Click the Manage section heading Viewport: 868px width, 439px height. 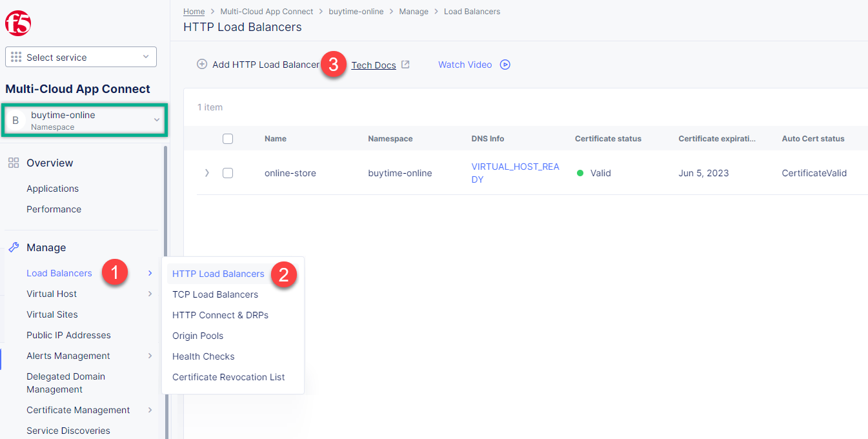tap(46, 247)
